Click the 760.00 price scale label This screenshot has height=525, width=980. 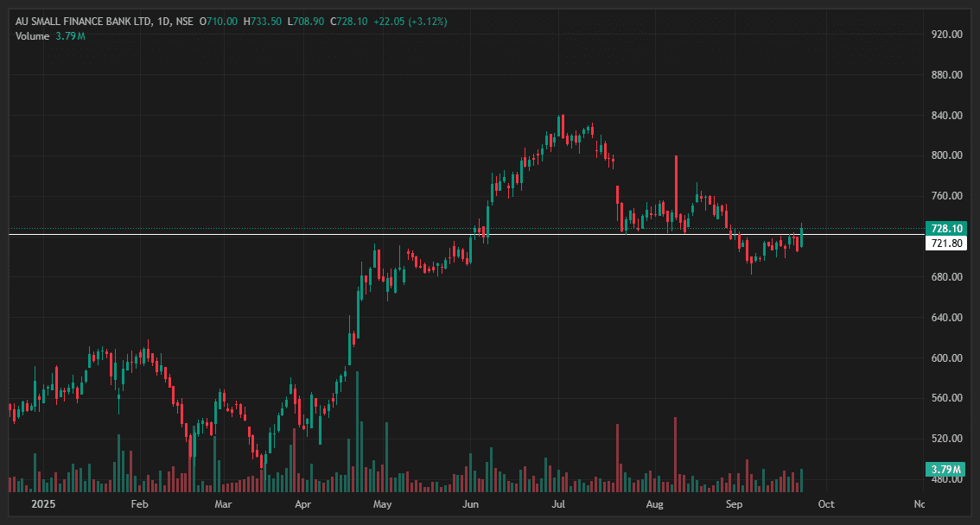(947, 196)
